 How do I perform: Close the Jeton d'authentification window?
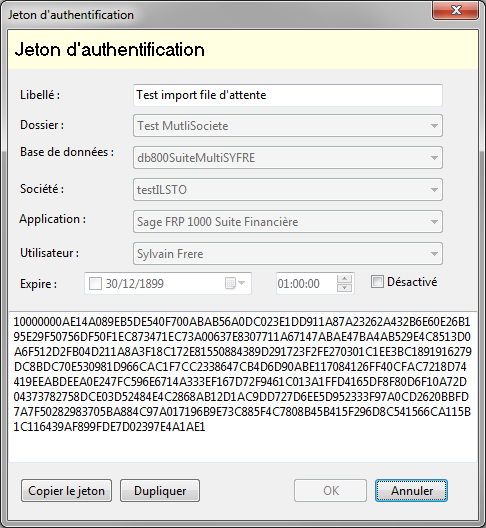(456, 10)
